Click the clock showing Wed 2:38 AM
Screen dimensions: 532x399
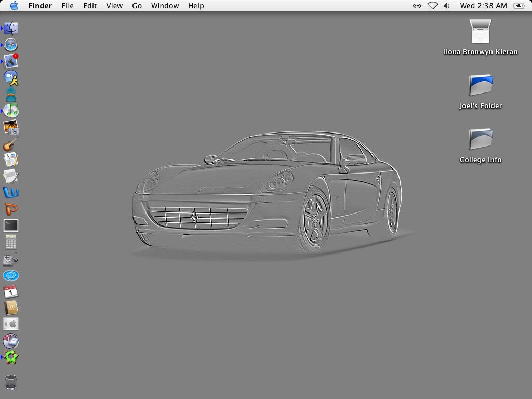484,6
